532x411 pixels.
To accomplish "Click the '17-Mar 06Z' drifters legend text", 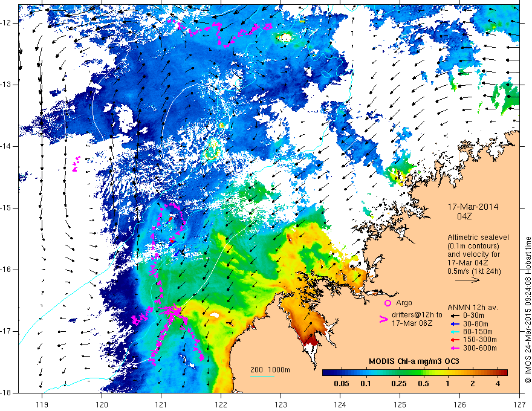I will (x=412, y=323).
